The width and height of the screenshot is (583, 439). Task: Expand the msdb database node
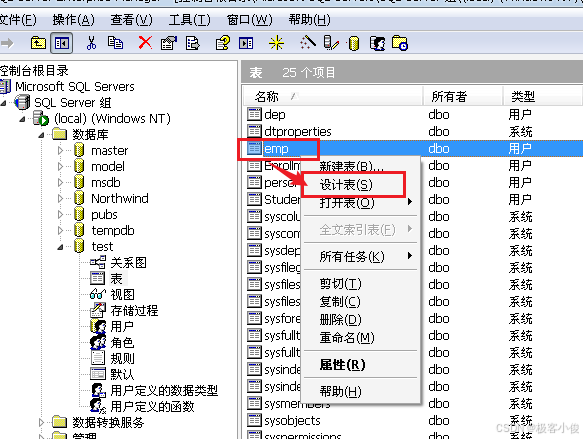click(x=60, y=183)
